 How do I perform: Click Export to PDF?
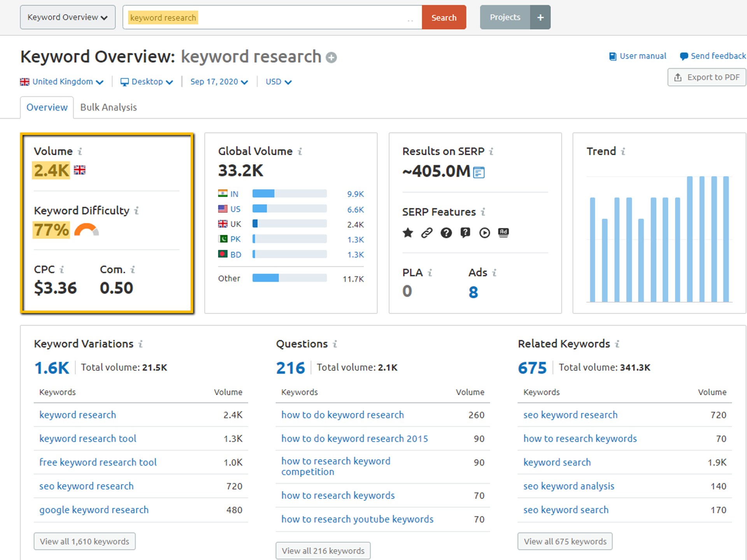[706, 77]
